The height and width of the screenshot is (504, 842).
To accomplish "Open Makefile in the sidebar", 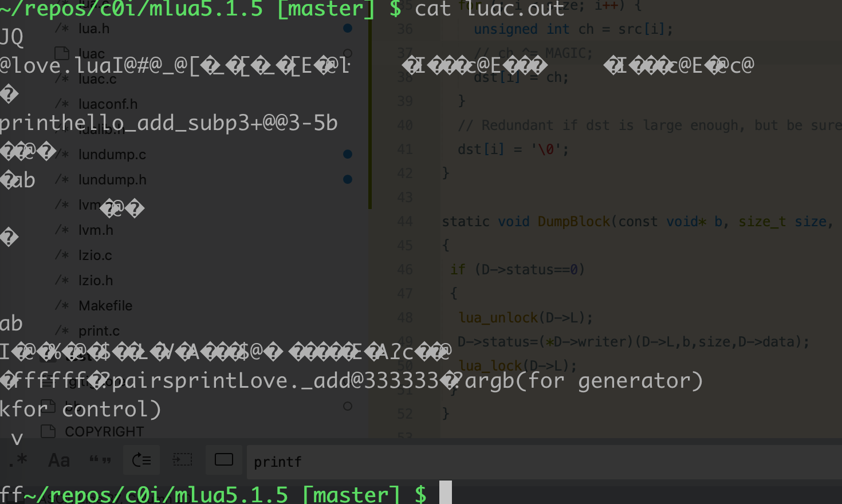I will coord(105,306).
